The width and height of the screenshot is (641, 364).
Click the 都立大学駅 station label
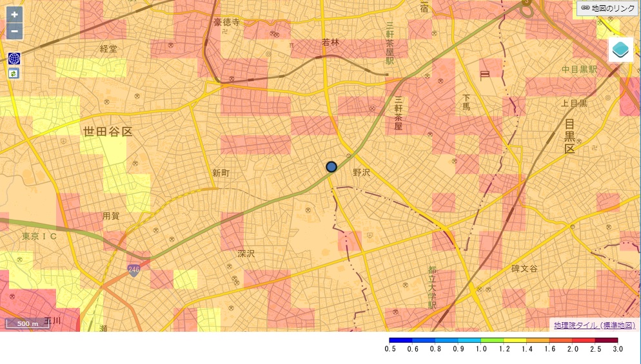432,287
